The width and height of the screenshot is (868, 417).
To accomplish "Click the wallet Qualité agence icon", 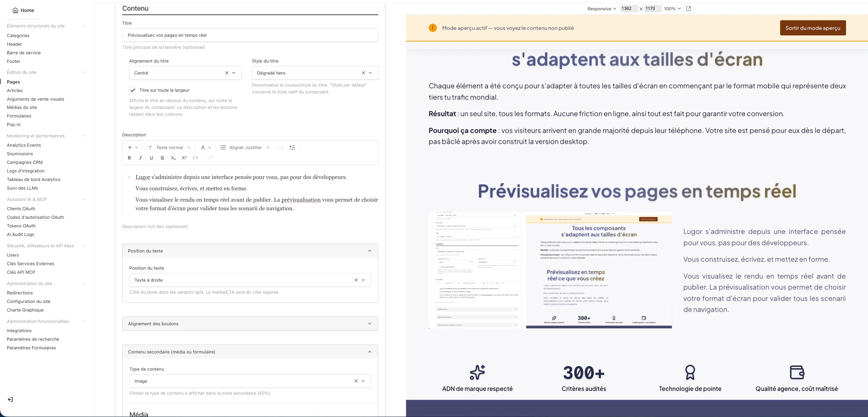I will click(x=797, y=372).
